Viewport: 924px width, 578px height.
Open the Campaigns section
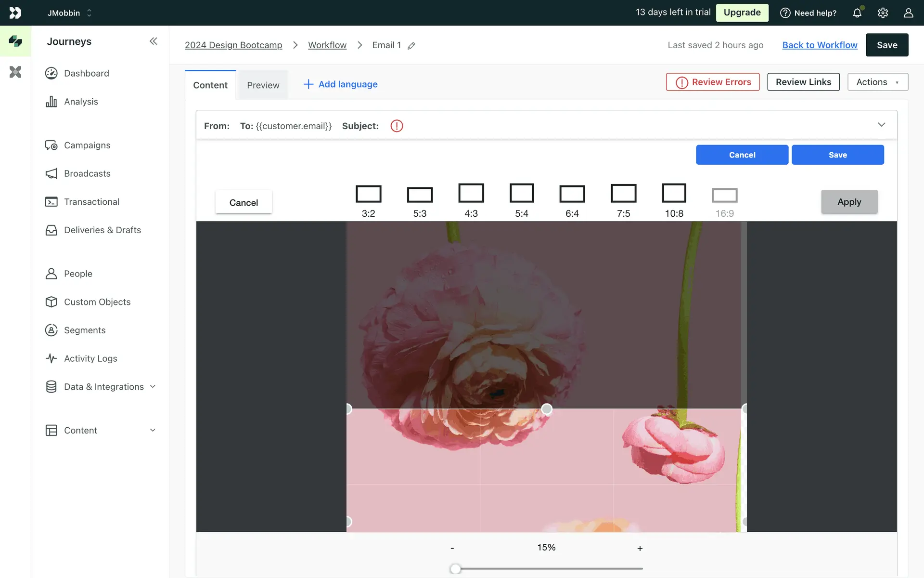[x=87, y=145]
